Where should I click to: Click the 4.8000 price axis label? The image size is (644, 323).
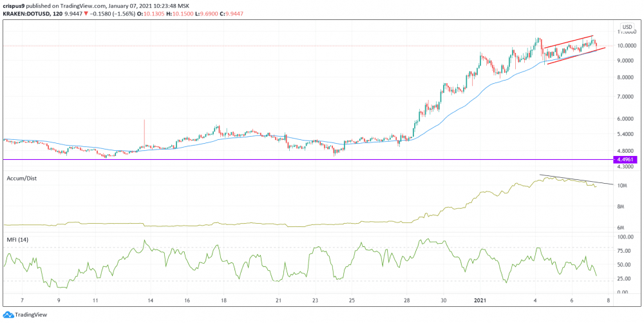(625, 150)
